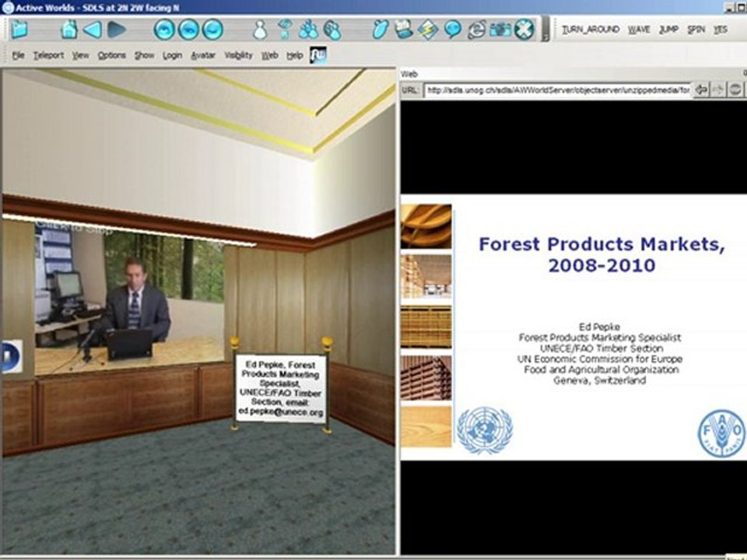Click the back arrow teleport button

click(93, 30)
